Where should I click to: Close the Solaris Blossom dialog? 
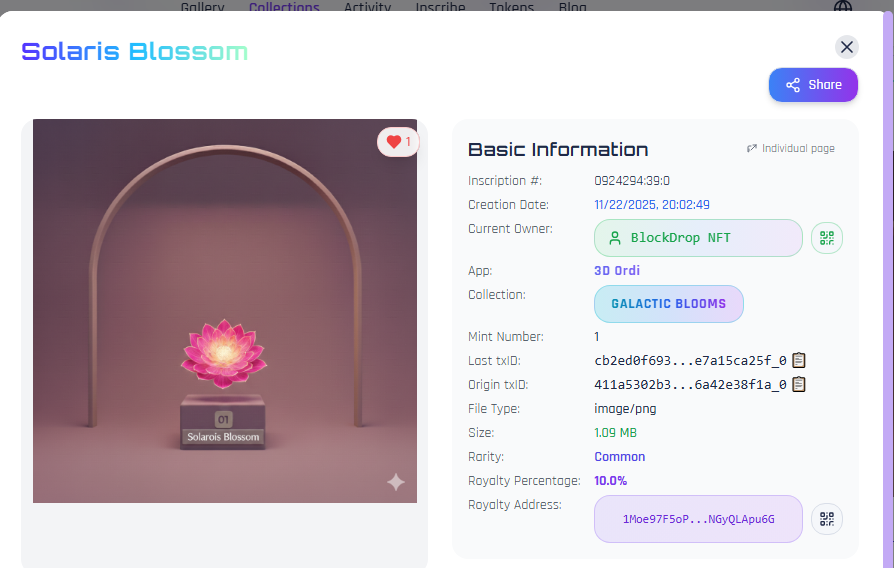tap(847, 47)
